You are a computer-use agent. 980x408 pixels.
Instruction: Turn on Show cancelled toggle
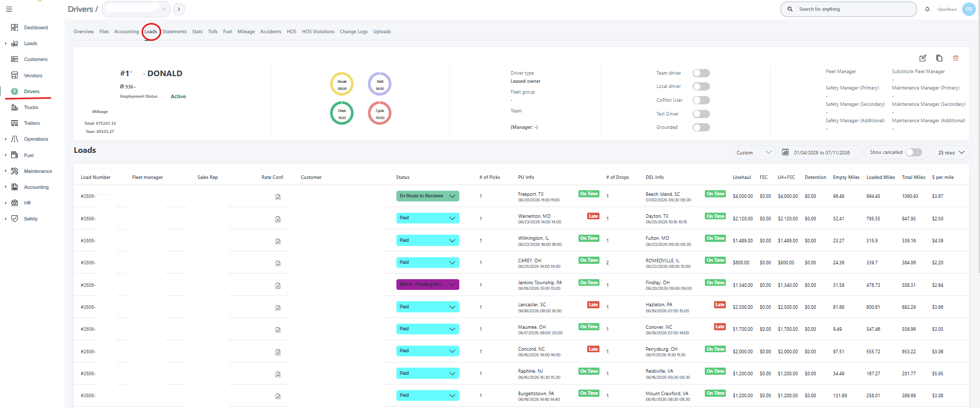[914, 152]
